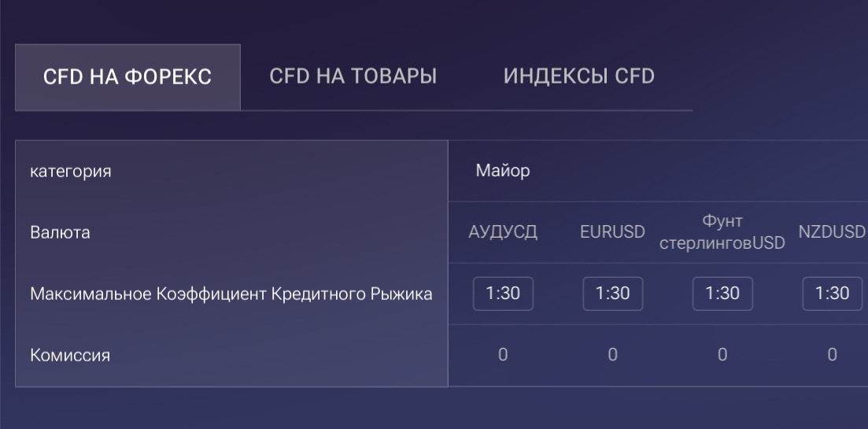Select the EURUSD currency column header

coord(612,232)
